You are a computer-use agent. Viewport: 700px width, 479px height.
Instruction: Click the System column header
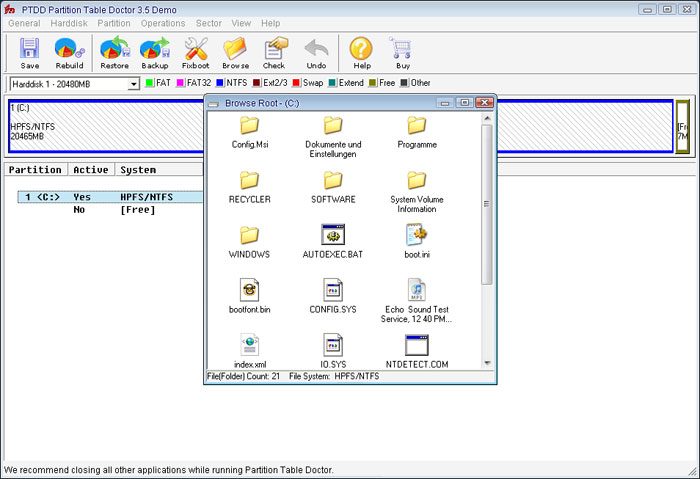159,170
